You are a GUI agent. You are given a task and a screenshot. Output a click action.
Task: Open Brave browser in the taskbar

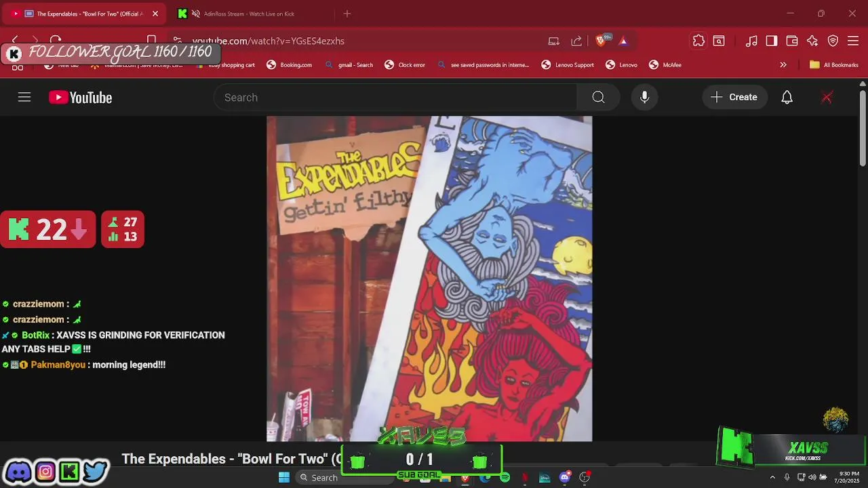point(465,478)
